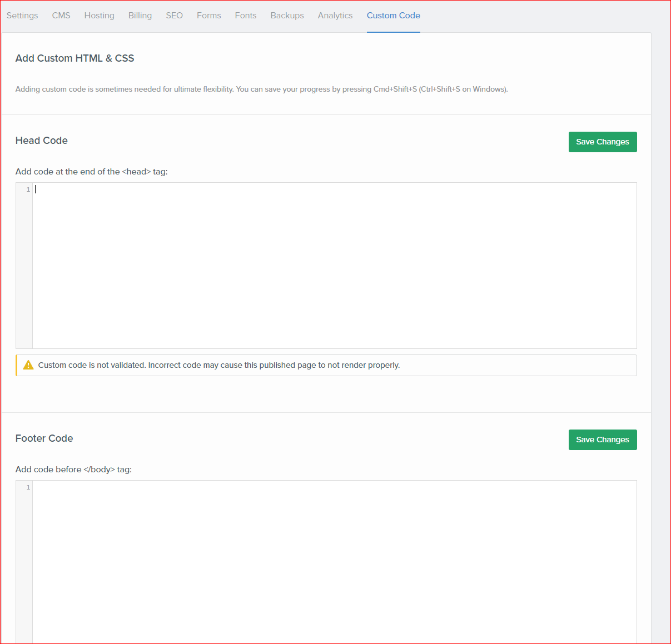Click line number 1 in Head Code editor

coord(28,189)
